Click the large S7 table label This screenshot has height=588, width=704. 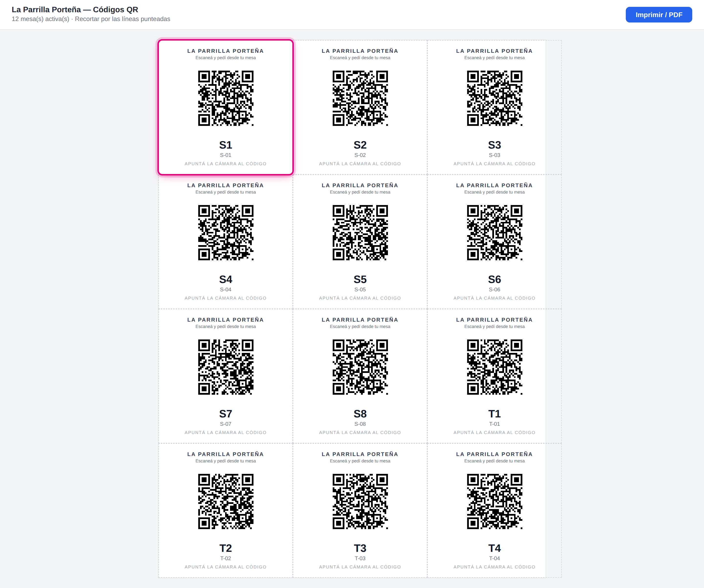coord(226,414)
